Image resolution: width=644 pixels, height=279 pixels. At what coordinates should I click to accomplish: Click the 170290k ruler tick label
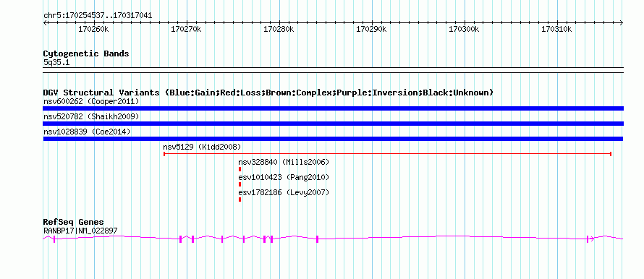tap(372, 30)
